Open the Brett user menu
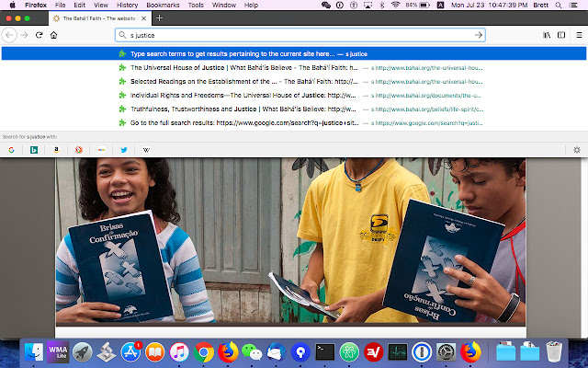588x368 pixels. point(541,5)
